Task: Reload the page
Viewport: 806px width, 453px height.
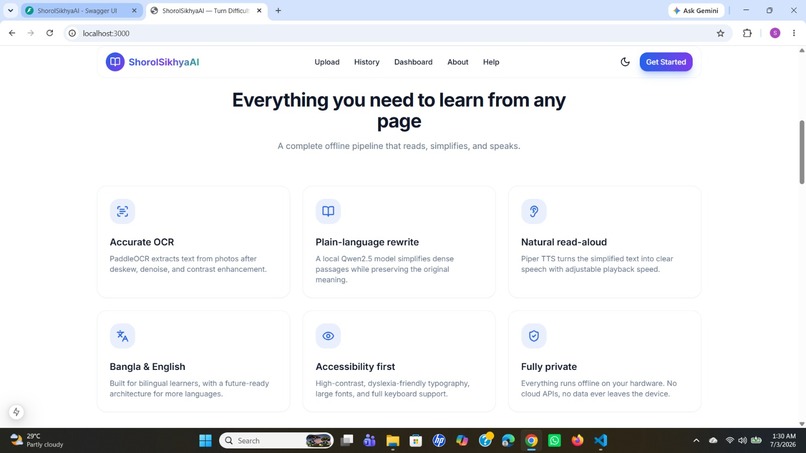Action: pos(49,33)
